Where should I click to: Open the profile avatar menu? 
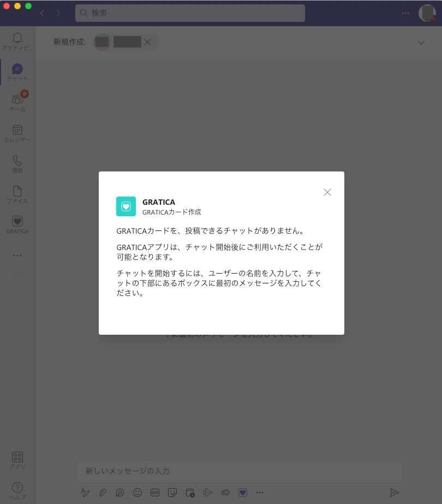pyautogui.click(x=427, y=13)
